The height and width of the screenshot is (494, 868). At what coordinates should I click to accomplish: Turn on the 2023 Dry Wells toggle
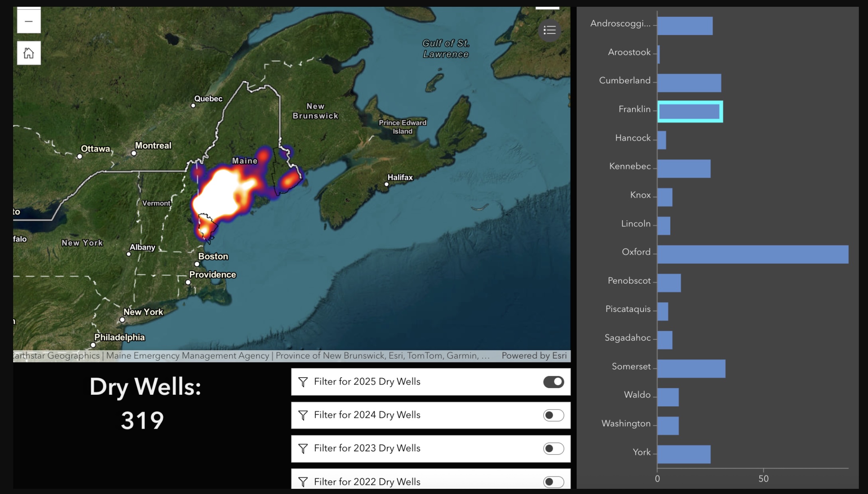554,449
